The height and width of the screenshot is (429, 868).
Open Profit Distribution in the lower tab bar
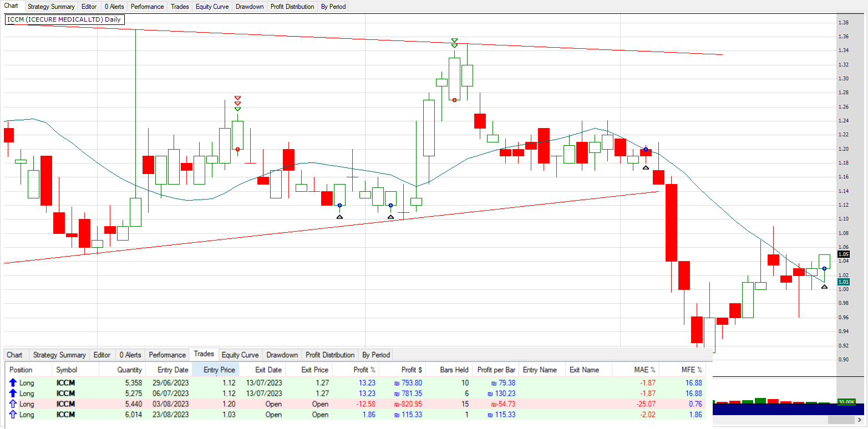click(330, 355)
